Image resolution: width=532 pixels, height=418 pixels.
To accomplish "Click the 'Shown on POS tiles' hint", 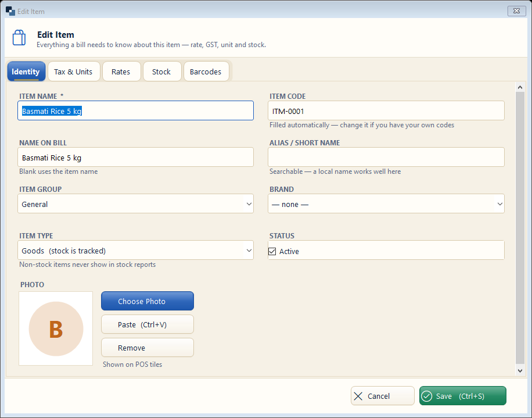I will pyautogui.click(x=132, y=365).
